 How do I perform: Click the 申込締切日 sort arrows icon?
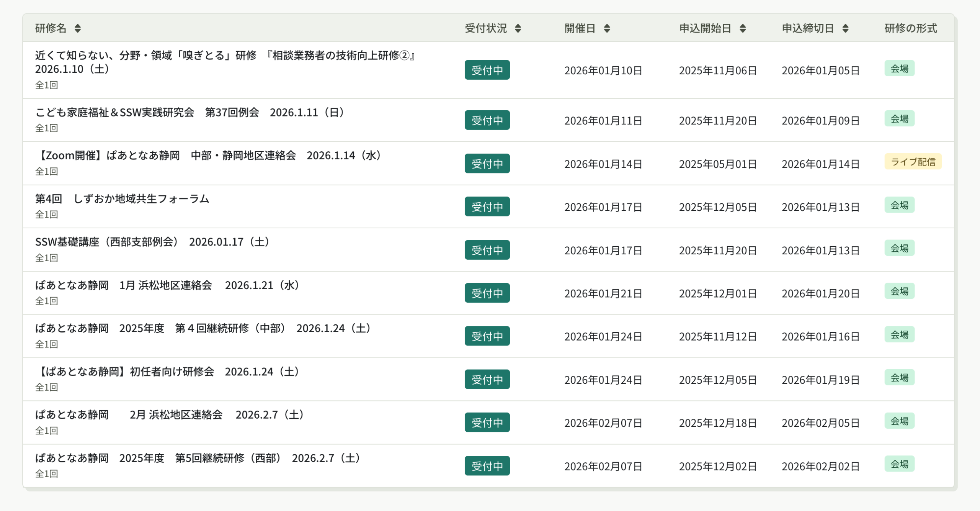click(x=846, y=28)
